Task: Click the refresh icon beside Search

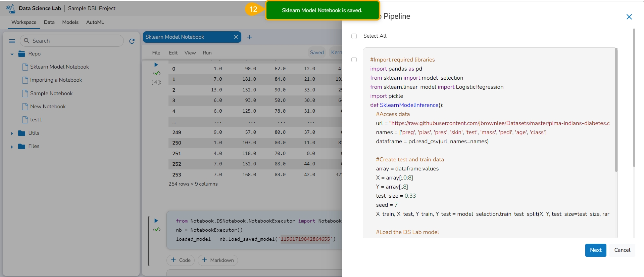Action: click(x=132, y=41)
